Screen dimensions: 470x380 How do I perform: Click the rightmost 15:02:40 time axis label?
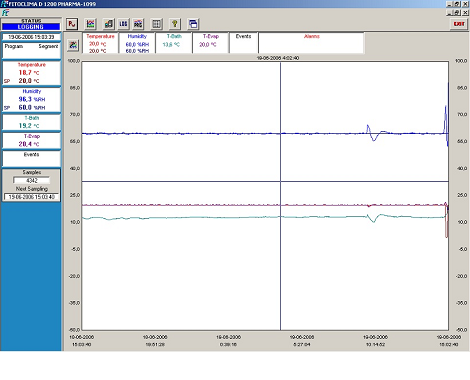pyautogui.click(x=448, y=344)
